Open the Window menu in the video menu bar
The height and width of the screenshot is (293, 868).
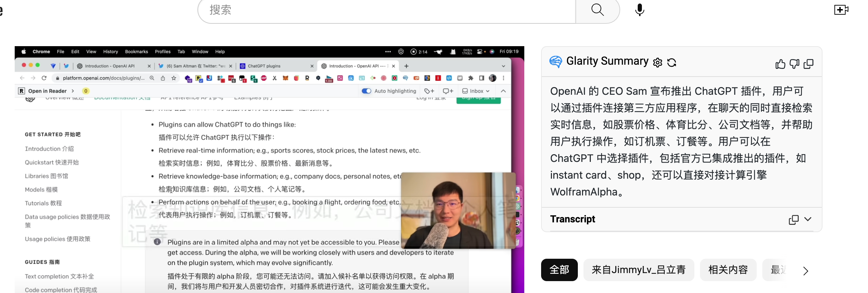click(200, 51)
